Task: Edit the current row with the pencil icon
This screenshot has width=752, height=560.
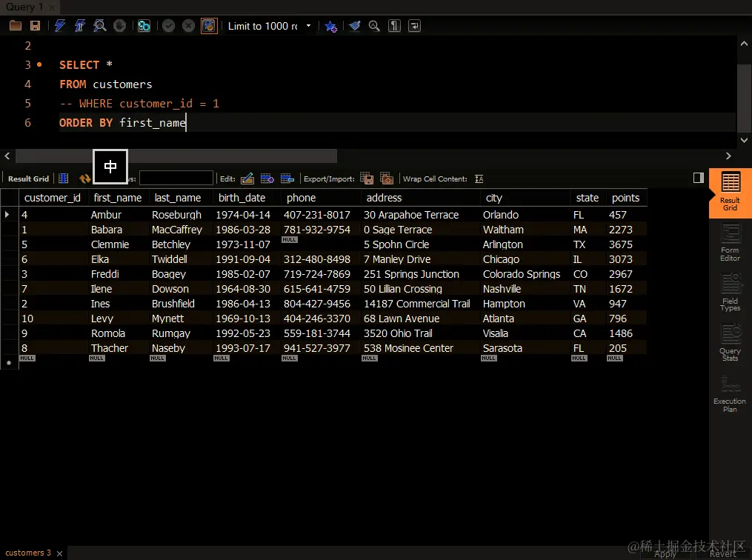Action: click(247, 179)
